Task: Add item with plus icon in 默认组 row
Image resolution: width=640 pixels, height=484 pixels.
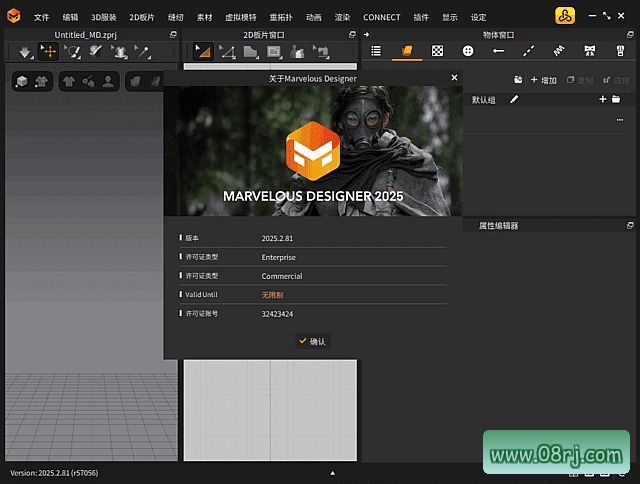Action: pos(602,99)
